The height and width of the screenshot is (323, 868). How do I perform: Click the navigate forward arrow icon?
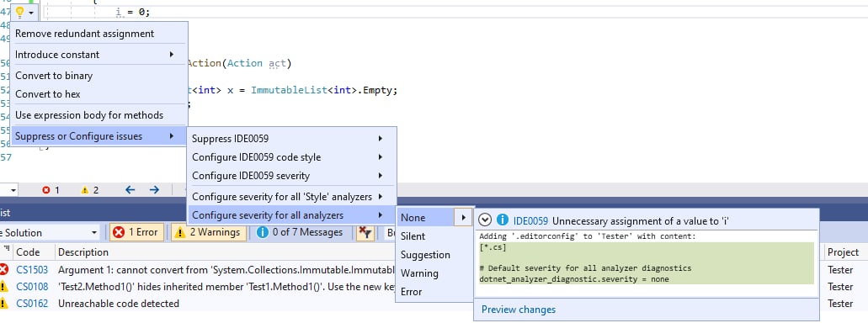coord(154,190)
